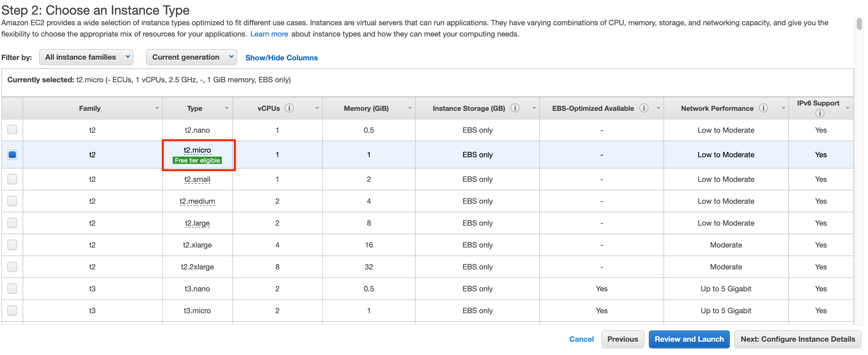The width and height of the screenshot is (868, 355).
Task: Select the t2.medium row checkbox
Action: (13, 201)
